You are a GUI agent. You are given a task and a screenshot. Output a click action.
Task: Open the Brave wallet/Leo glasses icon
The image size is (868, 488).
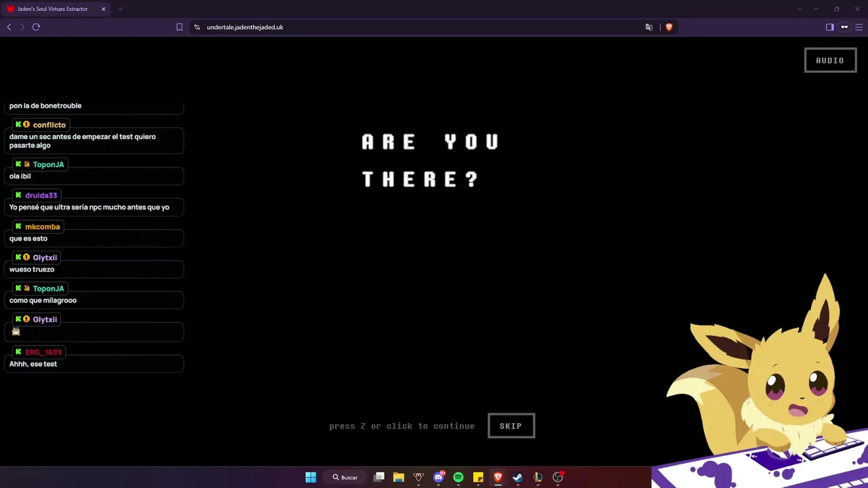coord(844,27)
